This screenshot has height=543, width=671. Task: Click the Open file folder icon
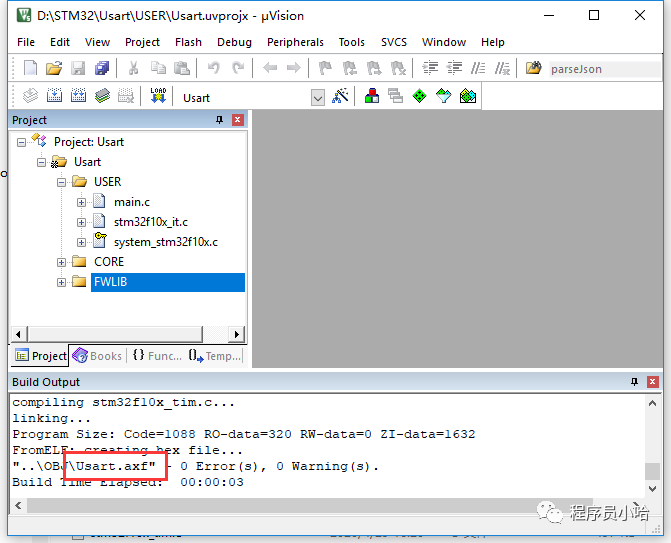[x=54, y=69]
